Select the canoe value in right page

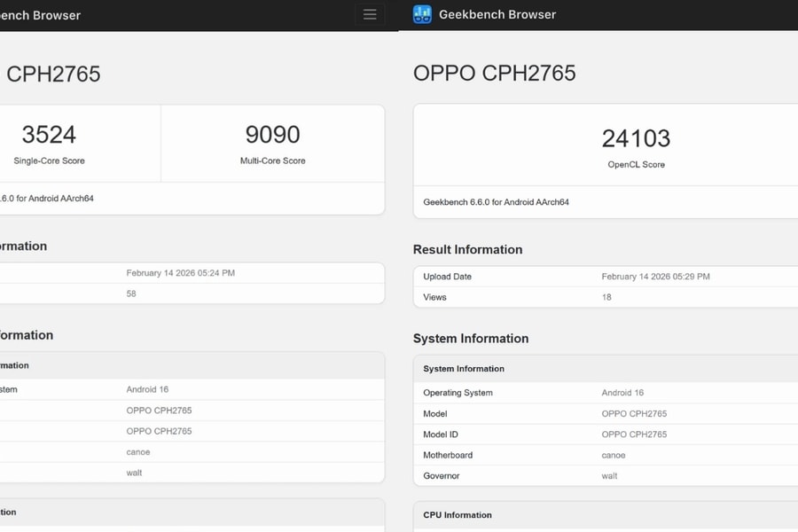[614, 455]
